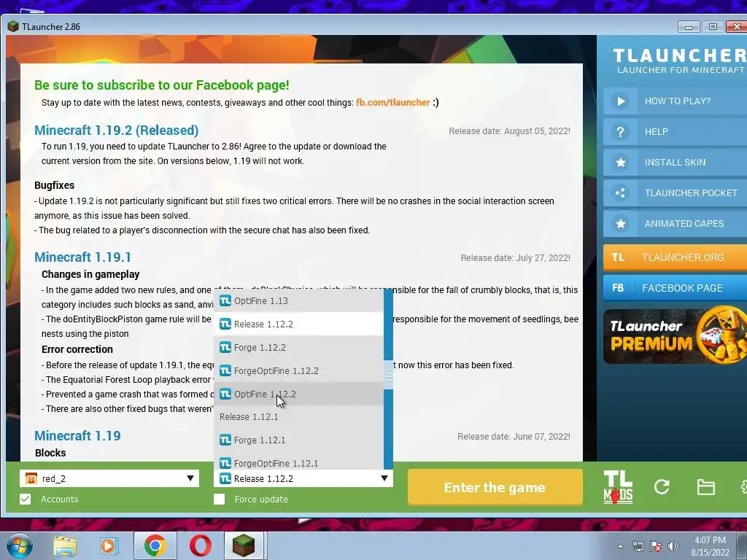Click the volume speaker tray icon
This screenshot has width=747, height=560.
[x=673, y=546]
